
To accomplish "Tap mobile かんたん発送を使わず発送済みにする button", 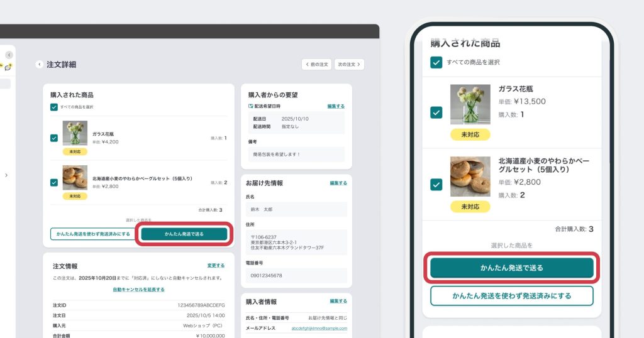I will tap(511, 295).
